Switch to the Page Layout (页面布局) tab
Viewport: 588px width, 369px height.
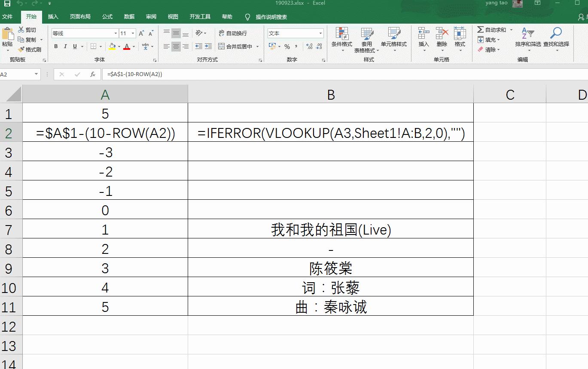[80, 17]
